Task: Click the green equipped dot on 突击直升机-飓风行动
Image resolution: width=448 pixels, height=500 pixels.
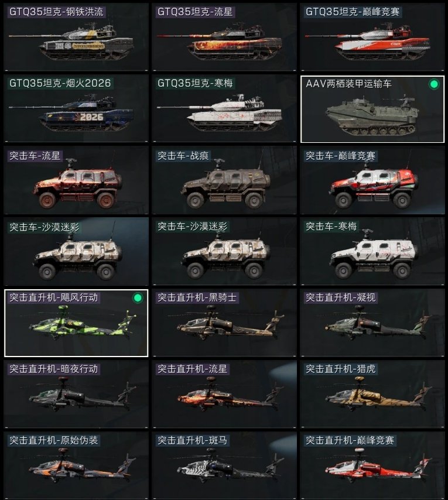Action: pos(138,298)
